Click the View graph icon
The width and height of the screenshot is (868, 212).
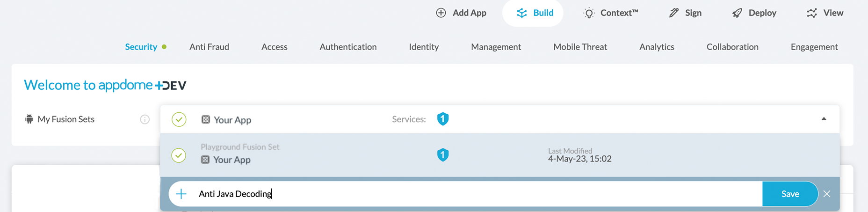(x=812, y=13)
